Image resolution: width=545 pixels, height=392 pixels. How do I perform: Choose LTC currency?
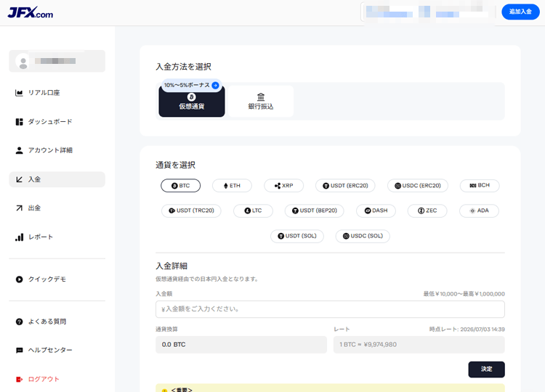click(x=253, y=211)
